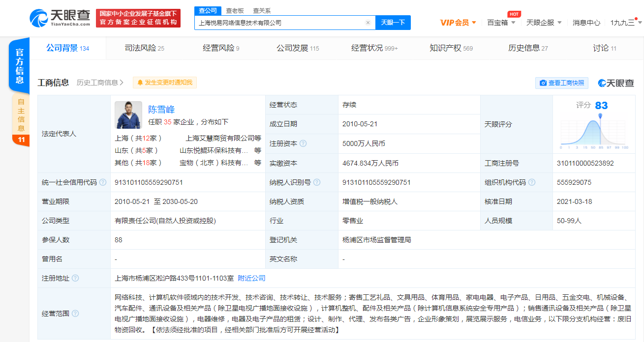Click the 上海艾慧商贸有限公司 link
Viewport: 644px width, 342px height.
(220, 138)
